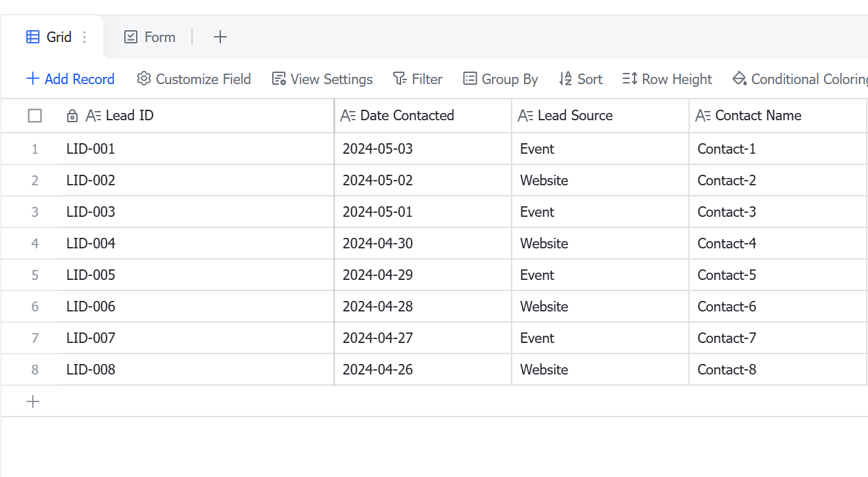The width and height of the screenshot is (868, 477).
Task: Select cell LID-005
Action: coord(196,275)
